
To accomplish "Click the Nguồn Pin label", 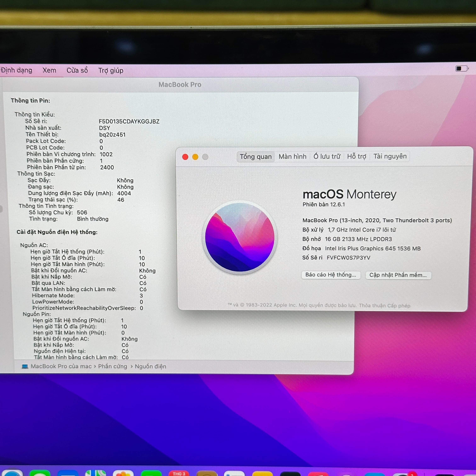I will pyautogui.click(x=37, y=314).
